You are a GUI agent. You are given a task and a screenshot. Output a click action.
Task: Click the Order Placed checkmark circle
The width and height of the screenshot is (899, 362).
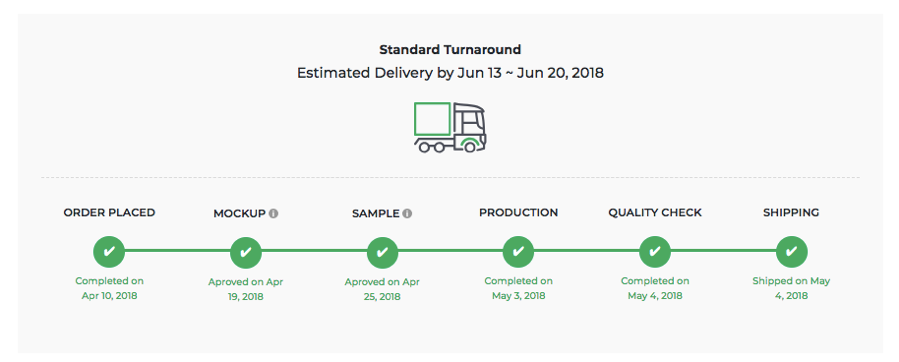109,251
